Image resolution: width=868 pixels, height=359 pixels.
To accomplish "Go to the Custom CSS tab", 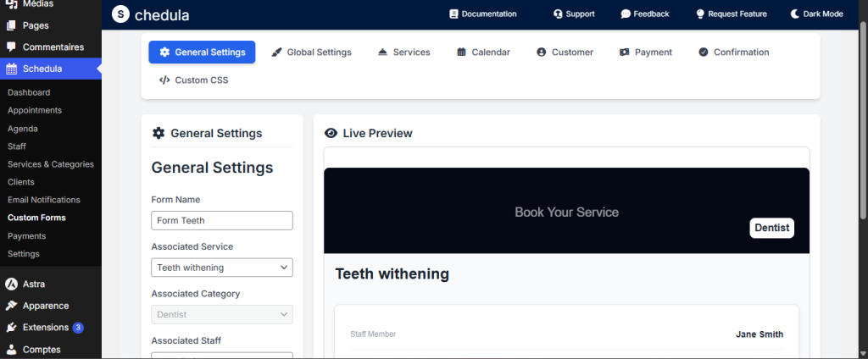I will click(x=193, y=80).
